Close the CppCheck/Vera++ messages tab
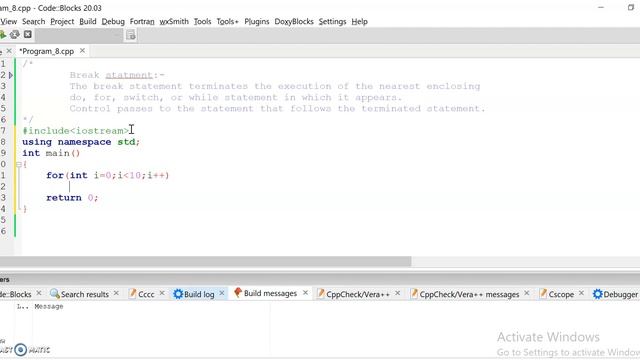Viewport: 640px width, 360px height. pos(527,293)
